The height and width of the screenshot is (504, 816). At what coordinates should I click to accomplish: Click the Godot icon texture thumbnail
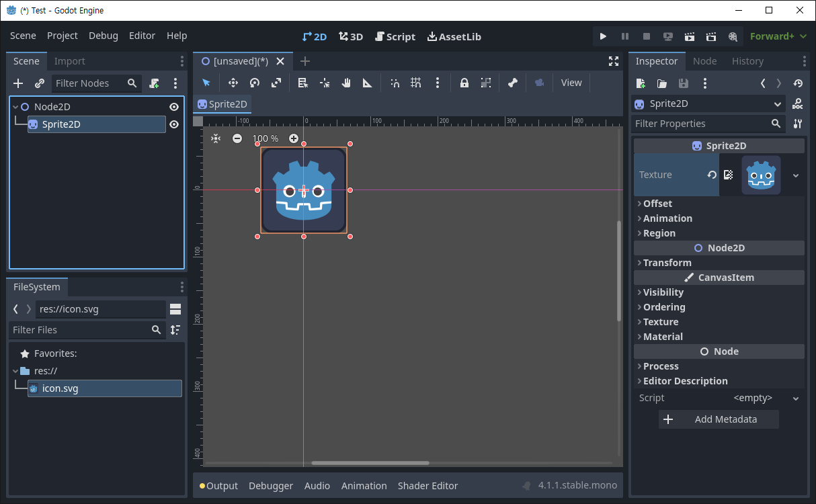tap(761, 175)
